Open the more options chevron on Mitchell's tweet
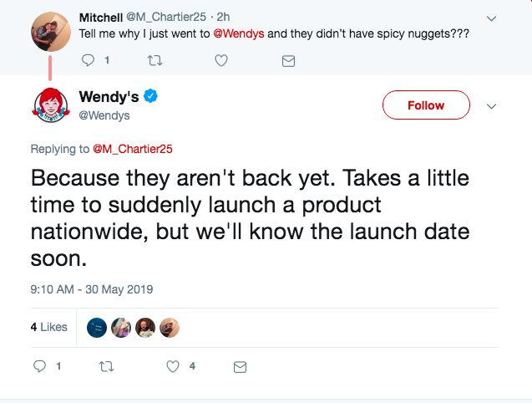This screenshot has height=403, width=532. [491, 18]
